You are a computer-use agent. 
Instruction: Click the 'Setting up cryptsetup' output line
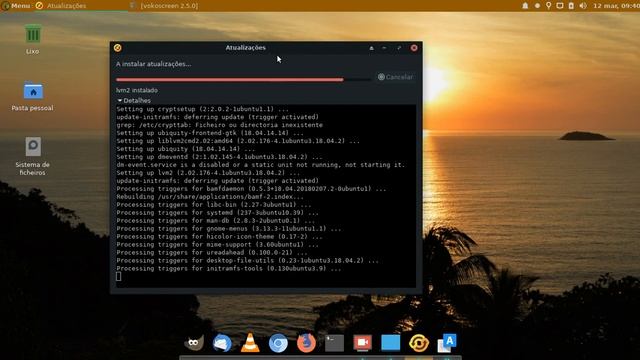point(202,109)
